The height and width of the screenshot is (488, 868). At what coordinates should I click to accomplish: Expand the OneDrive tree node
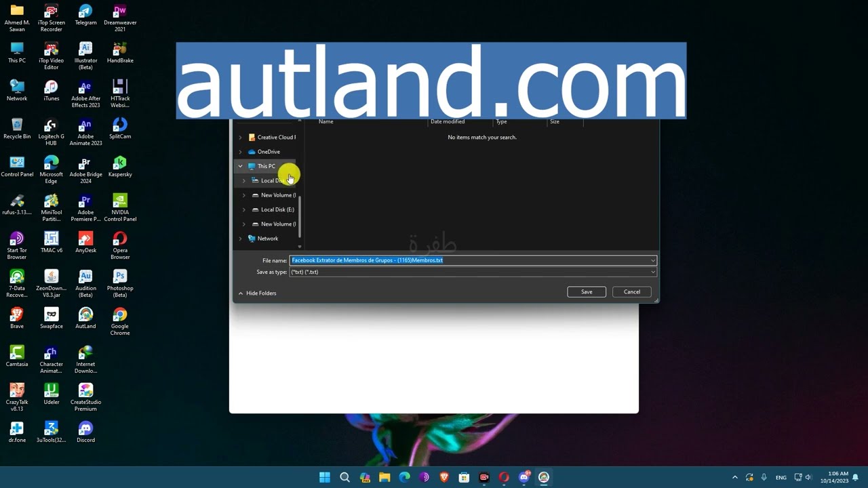(240, 152)
